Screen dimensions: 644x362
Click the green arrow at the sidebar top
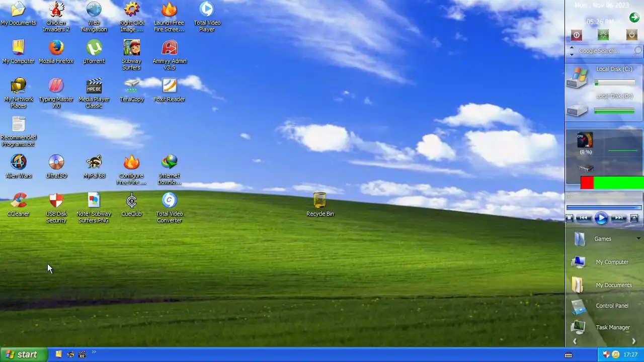[x=634, y=18]
